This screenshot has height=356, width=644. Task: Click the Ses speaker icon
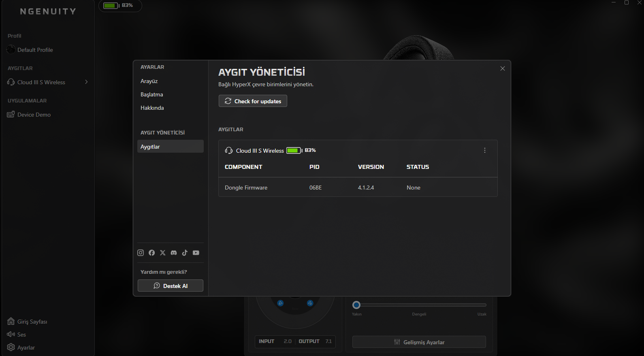[x=11, y=335]
